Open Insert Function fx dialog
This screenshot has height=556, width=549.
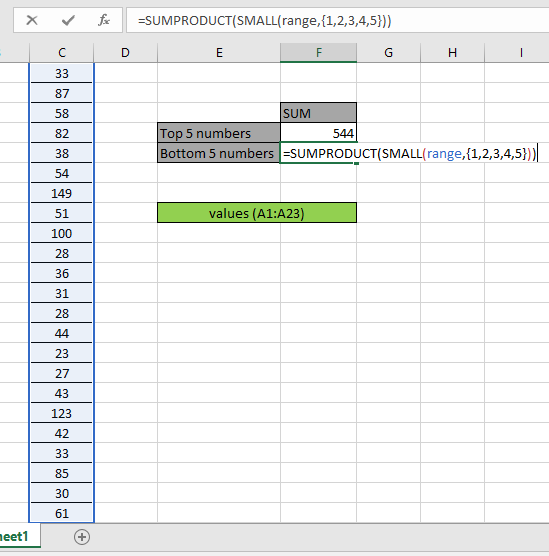[x=104, y=20]
